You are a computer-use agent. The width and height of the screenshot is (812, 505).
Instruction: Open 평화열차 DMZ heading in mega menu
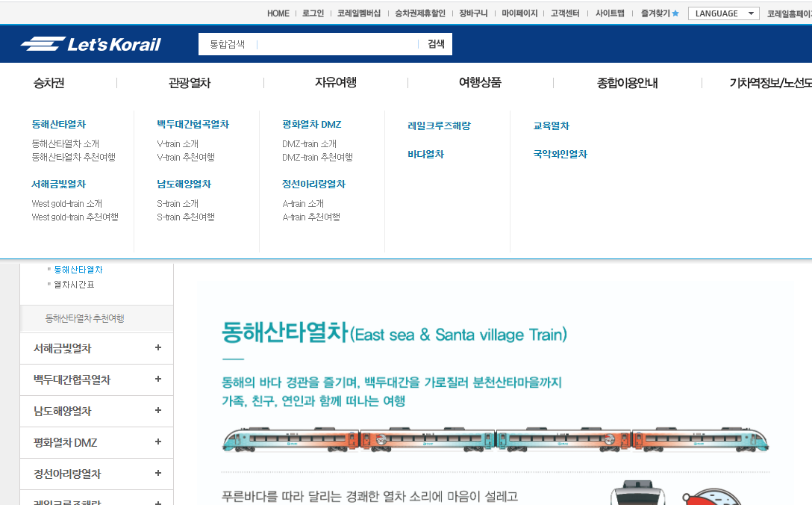pyautogui.click(x=312, y=125)
